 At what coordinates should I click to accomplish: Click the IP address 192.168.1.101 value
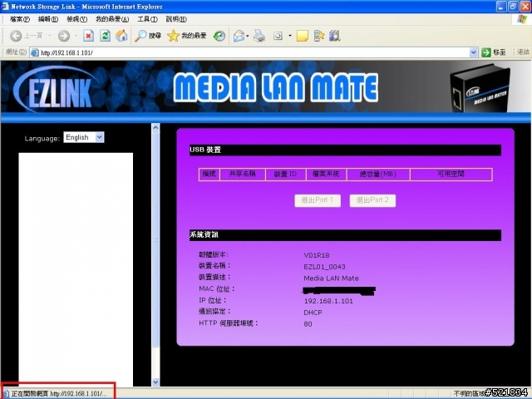click(328, 301)
